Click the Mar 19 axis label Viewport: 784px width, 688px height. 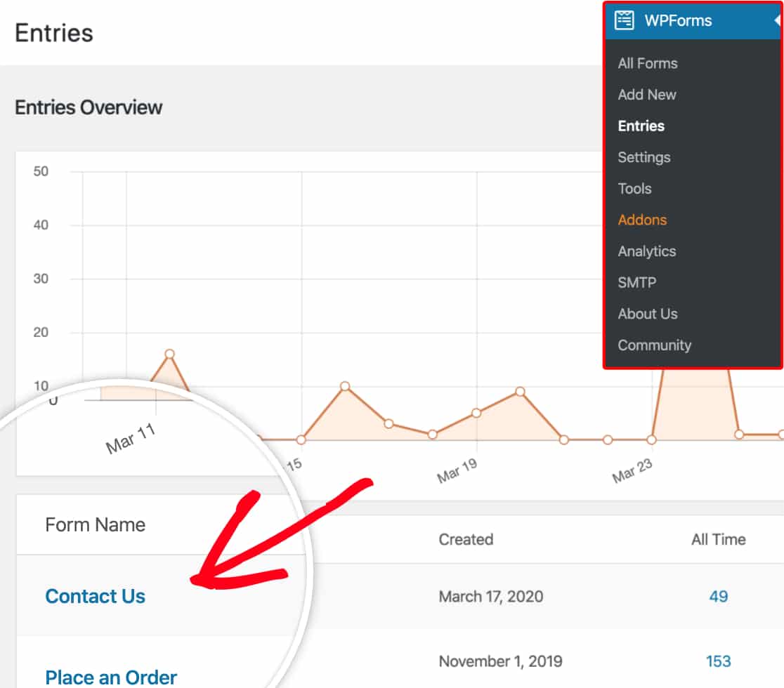(x=457, y=470)
